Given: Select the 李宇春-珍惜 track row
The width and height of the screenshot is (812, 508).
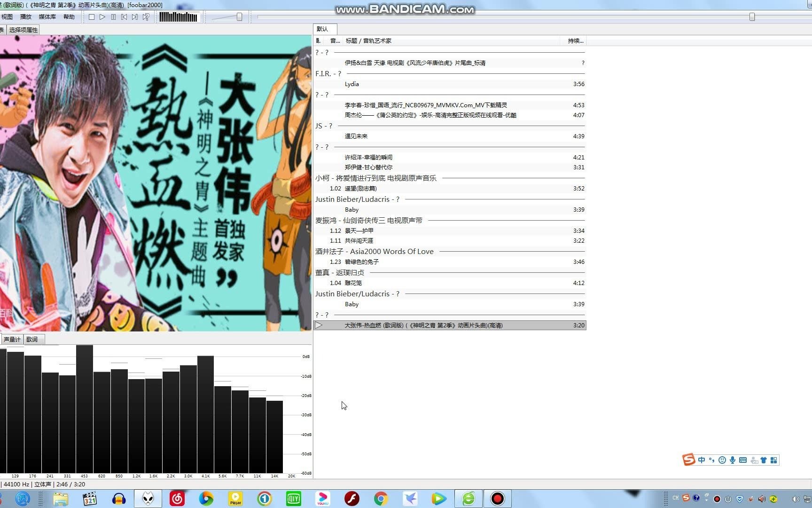Looking at the screenshot, I should [x=450, y=105].
